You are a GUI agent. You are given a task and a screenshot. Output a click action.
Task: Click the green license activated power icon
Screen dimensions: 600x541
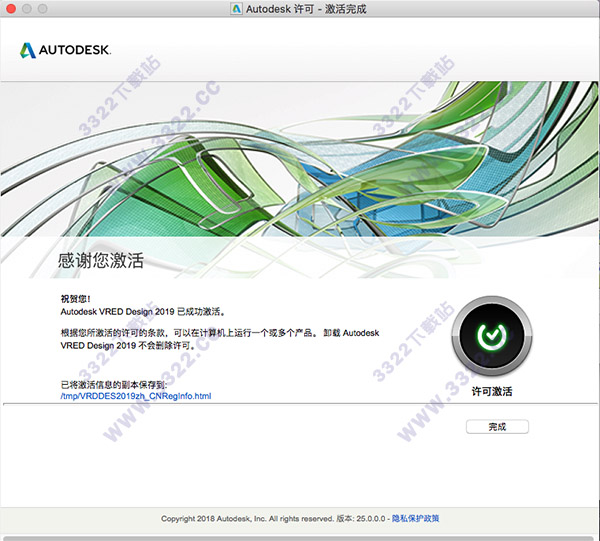tap(492, 336)
